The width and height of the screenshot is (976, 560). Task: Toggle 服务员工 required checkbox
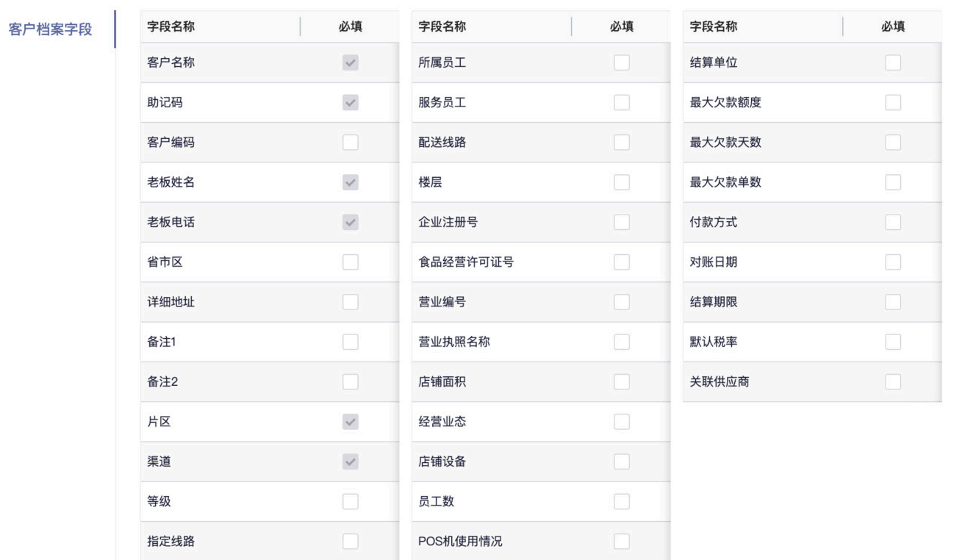[622, 103]
